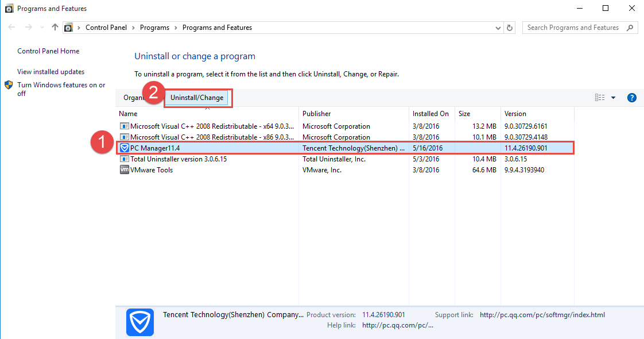Click the Visual C++ x86 row icon
The width and height of the screenshot is (644, 339).
tap(124, 137)
